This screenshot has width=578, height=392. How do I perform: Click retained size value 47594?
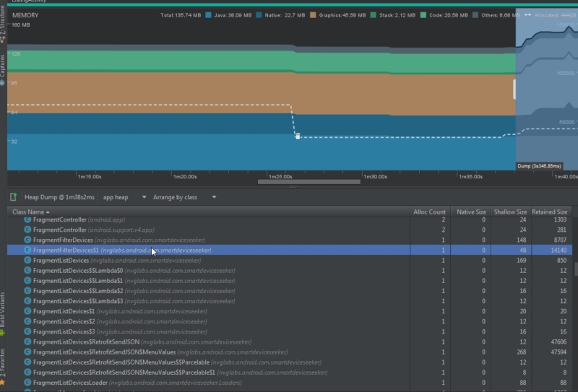558,352
